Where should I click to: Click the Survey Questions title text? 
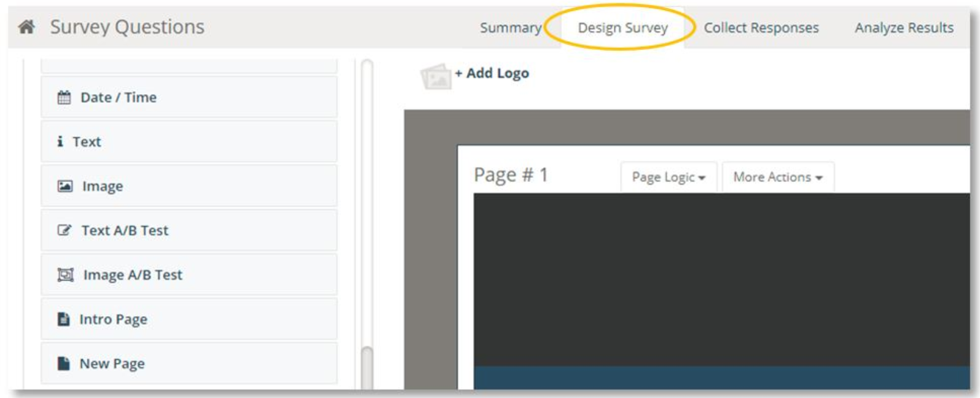tap(127, 27)
